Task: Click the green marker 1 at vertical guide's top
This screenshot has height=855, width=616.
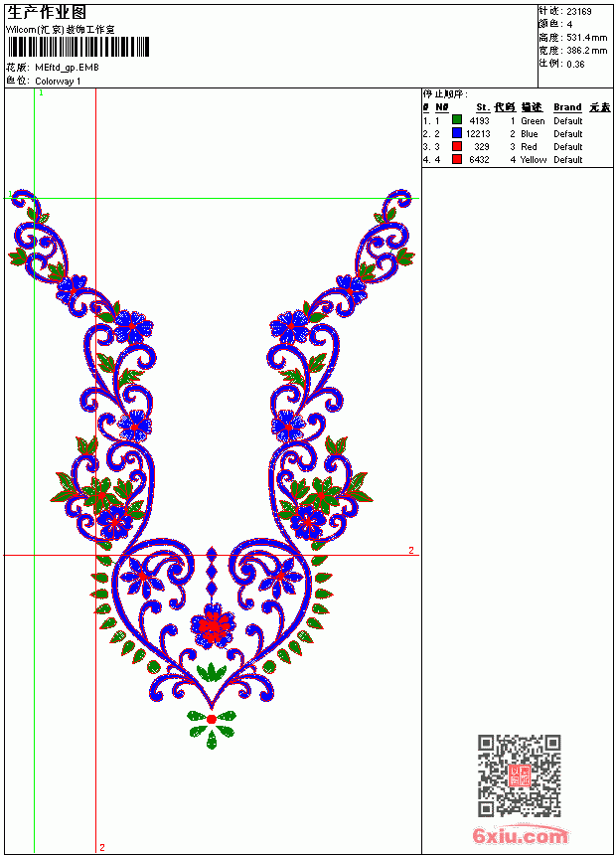Action: [41, 92]
